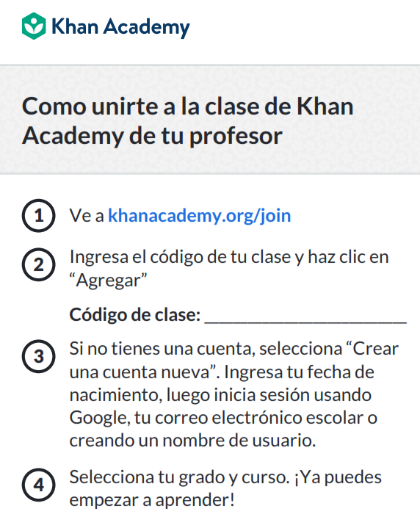Click the word “Agregar” in step 2
This screenshot has height=528, width=420.
[x=108, y=281]
